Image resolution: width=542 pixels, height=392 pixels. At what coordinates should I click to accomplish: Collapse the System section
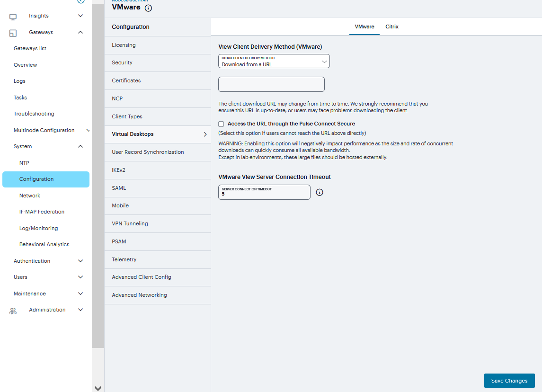(x=80, y=146)
